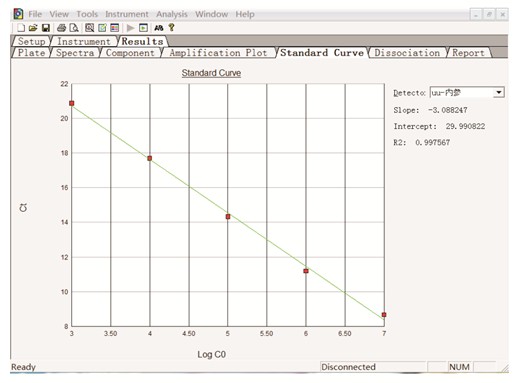This screenshot has height=383, width=522.
Task: Click the AB toolbar icon
Action: (159, 28)
